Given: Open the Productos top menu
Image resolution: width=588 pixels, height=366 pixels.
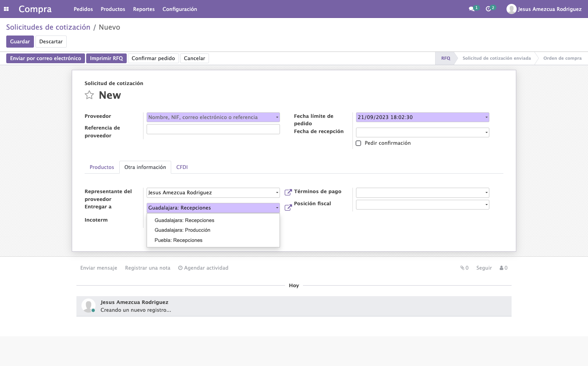Looking at the screenshot, I should click(x=113, y=9).
